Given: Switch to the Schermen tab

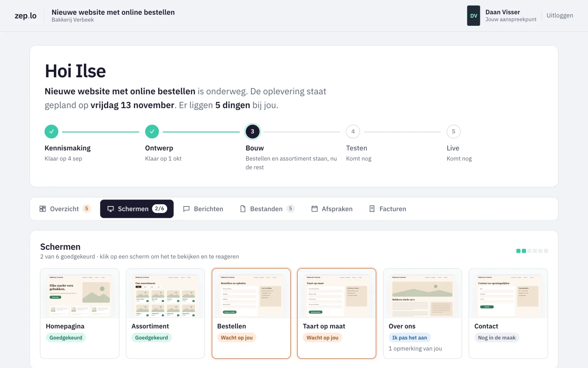Looking at the screenshot, I should pos(137,209).
